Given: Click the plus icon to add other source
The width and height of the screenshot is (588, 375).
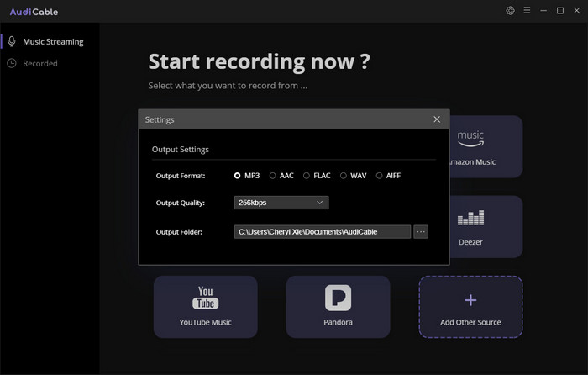Looking at the screenshot, I should [x=470, y=299].
